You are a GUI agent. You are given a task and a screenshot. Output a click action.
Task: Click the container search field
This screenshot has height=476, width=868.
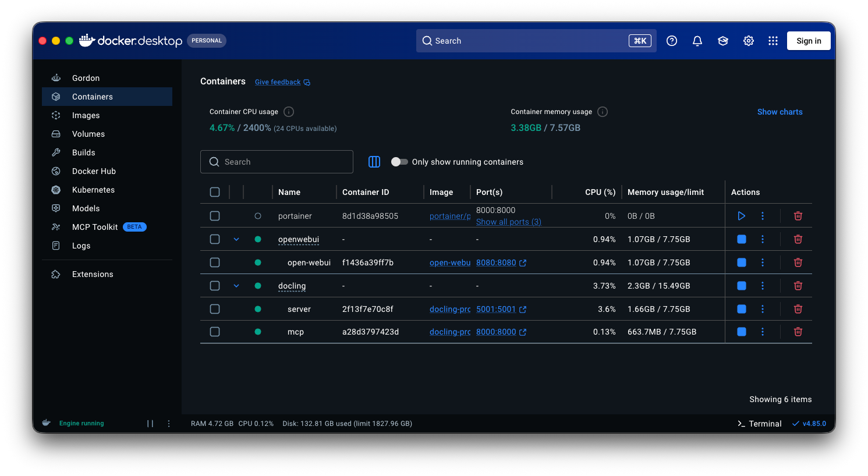pyautogui.click(x=277, y=162)
